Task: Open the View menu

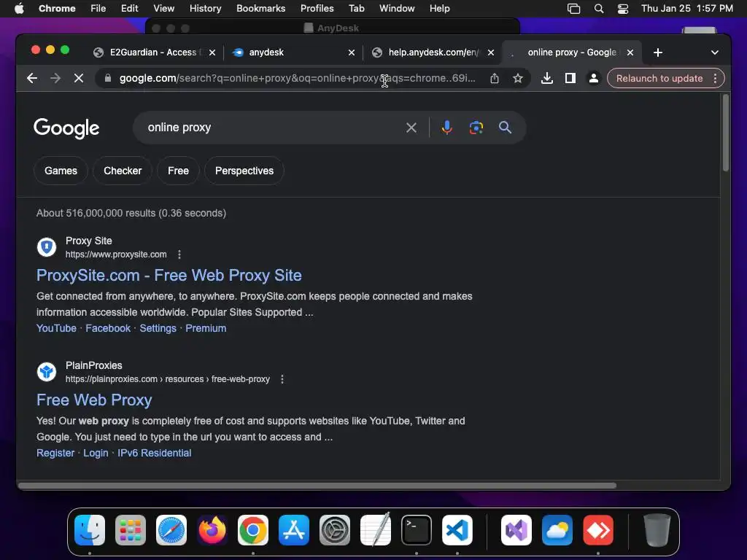Action: [x=163, y=9]
